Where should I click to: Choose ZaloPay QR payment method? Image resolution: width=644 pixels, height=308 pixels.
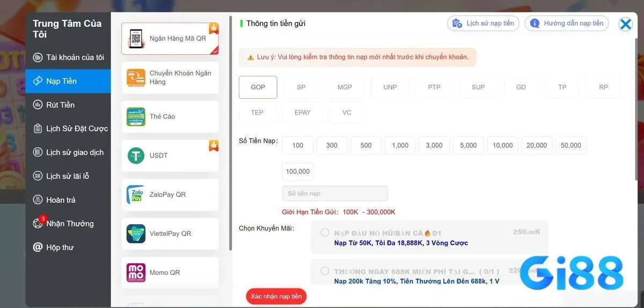tap(170, 195)
